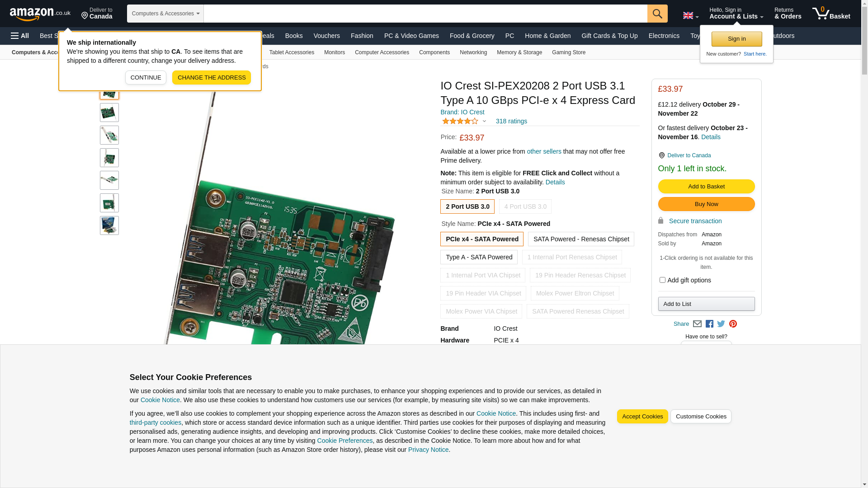Enable the Add gift options checkbox

[x=662, y=280]
